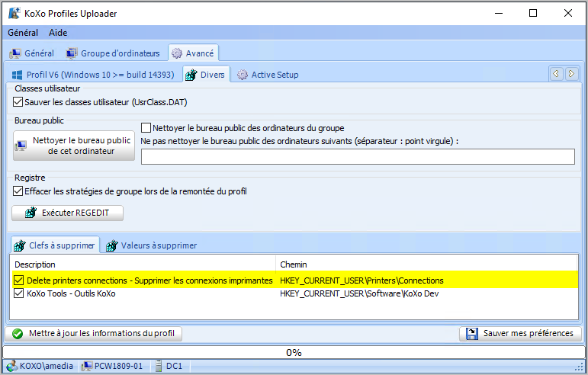The image size is (588, 375).
Task: Click the computers icon on Groupe d'ordinateurs tab
Action: pyautogui.click(x=72, y=53)
